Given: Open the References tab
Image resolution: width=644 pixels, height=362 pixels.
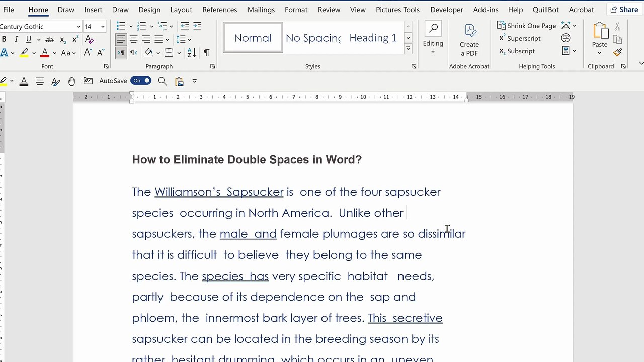Looking at the screenshot, I should pyautogui.click(x=220, y=10).
